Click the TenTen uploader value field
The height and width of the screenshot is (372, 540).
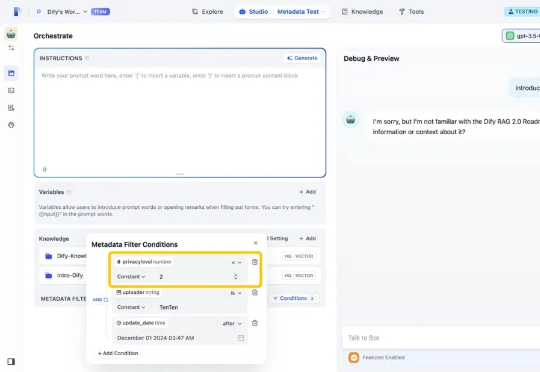click(x=201, y=307)
